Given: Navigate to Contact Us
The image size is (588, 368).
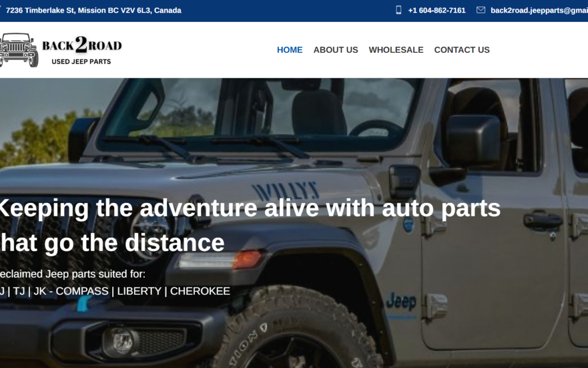Looking at the screenshot, I should (x=462, y=50).
